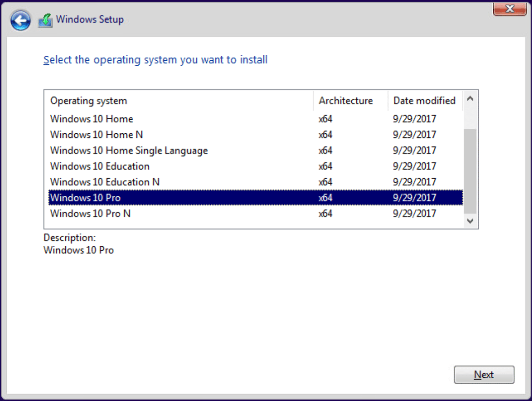Click the vertical scrollbar thumb
The height and width of the screenshot is (401, 532).
[471, 171]
